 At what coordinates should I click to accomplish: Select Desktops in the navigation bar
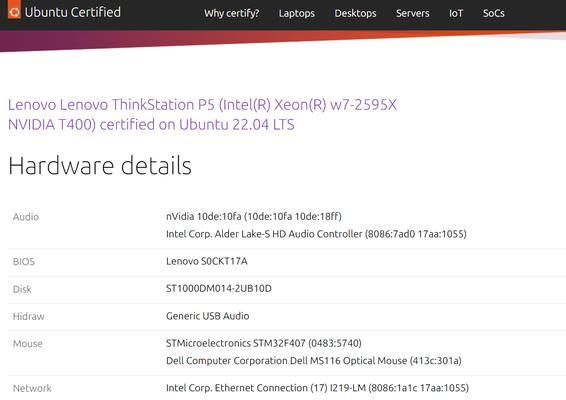(355, 13)
